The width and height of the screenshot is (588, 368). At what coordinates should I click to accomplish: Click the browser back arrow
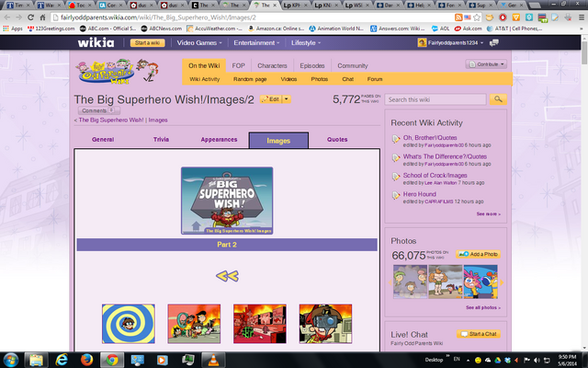tap(7, 17)
